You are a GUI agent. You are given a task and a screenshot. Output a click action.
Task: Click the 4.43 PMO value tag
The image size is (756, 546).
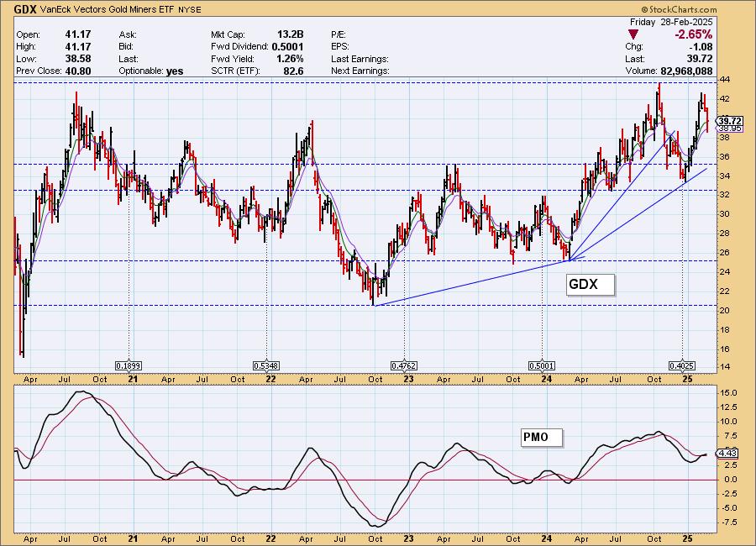tap(727, 453)
